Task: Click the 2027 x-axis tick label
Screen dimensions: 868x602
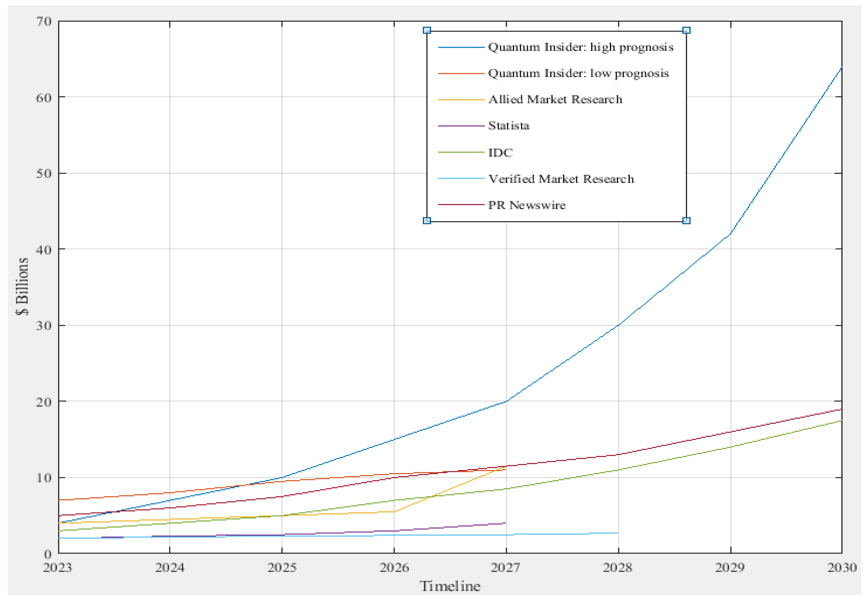Action: coord(505,568)
